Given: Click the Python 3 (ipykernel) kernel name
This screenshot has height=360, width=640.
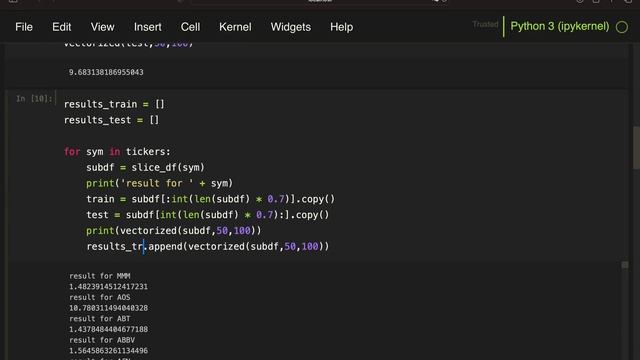Looking at the screenshot, I should pyautogui.click(x=560, y=27).
